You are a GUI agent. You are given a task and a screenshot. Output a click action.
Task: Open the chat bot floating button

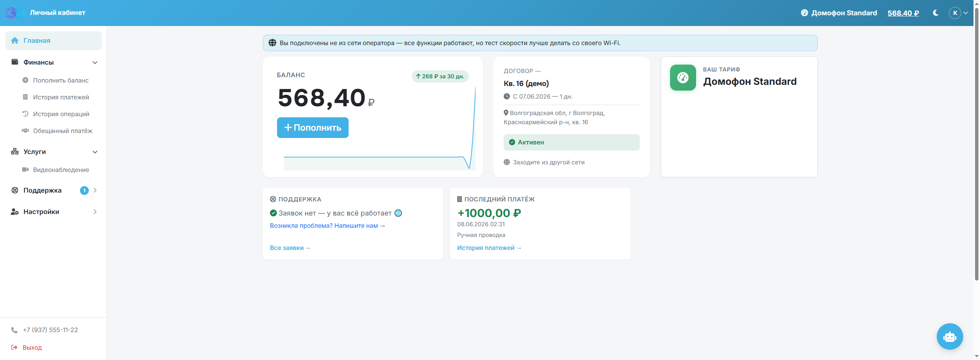pos(950,337)
